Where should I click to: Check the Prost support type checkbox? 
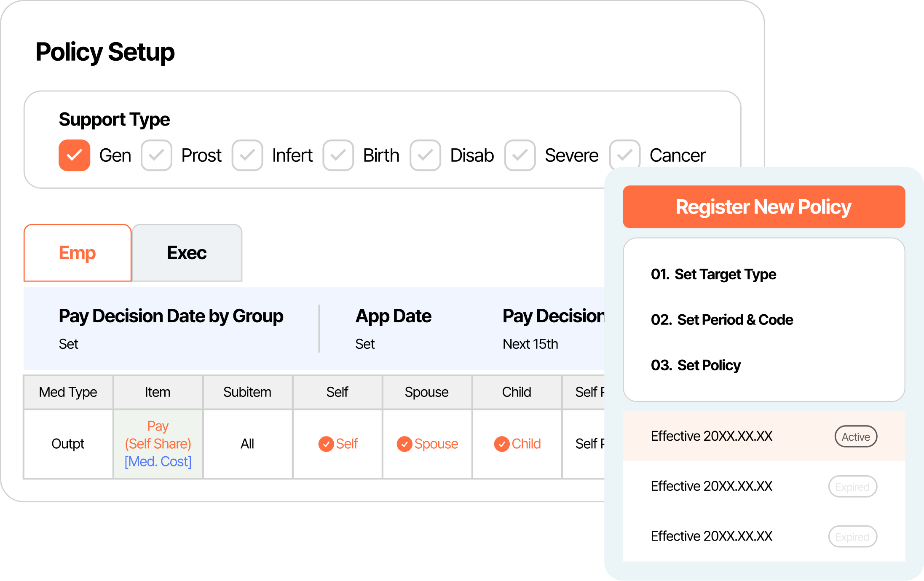point(156,155)
